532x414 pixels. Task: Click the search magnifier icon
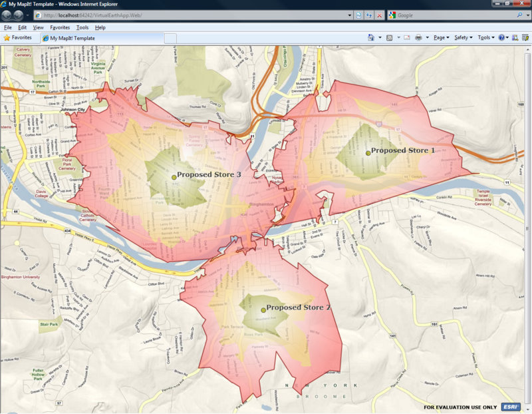pyautogui.click(x=519, y=15)
